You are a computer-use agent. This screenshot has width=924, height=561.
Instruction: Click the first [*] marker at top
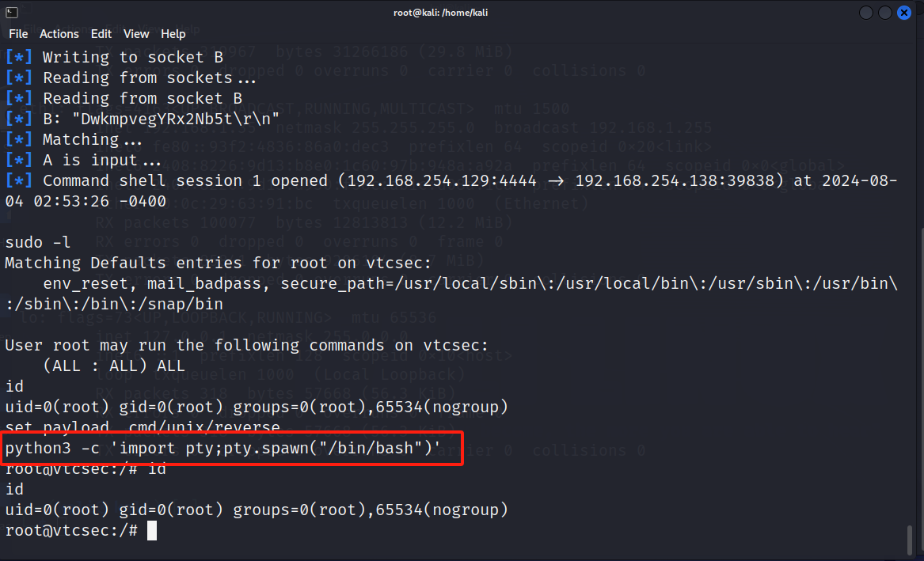[19, 57]
